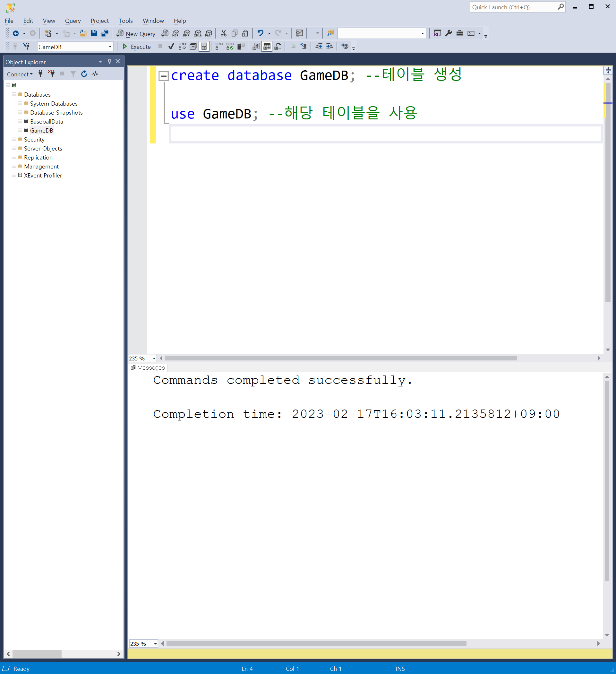
Task: Toggle Include Live Query Statistics
Action: [x=230, y=47]
